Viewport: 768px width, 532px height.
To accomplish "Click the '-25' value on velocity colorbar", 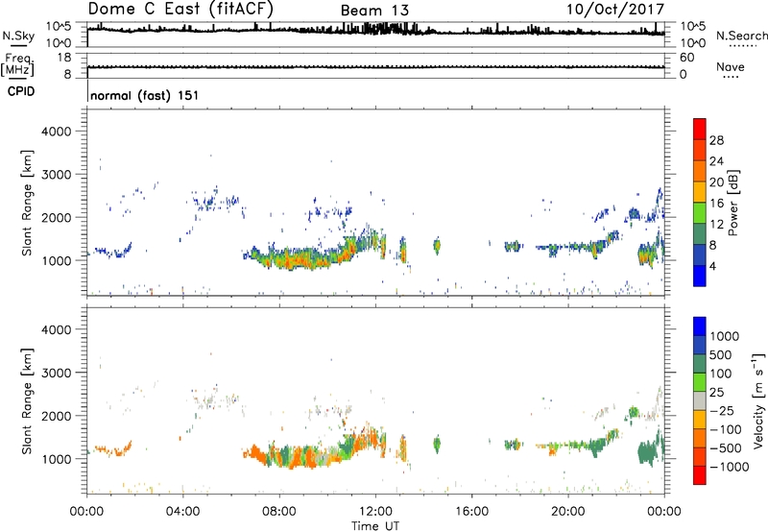I will coord(722,411).
